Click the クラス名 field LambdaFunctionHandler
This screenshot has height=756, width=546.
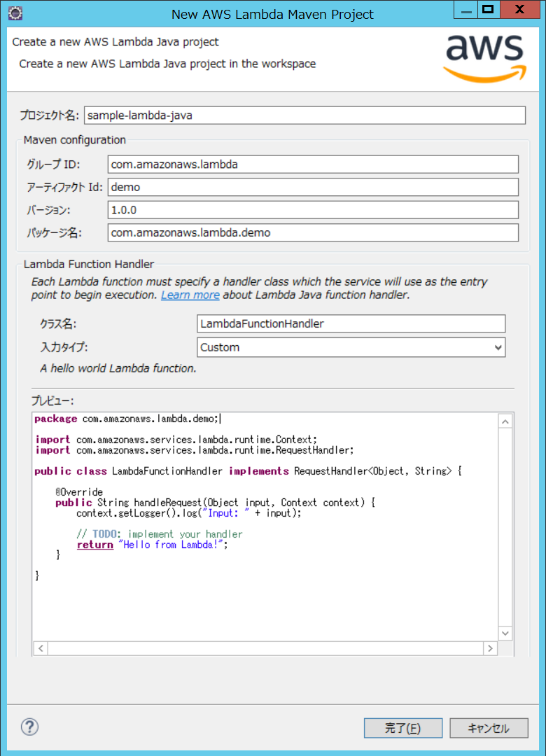[x=351, y=323]
